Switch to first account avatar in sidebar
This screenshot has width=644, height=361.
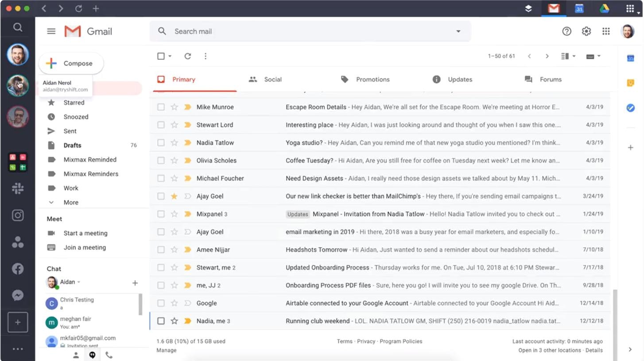point(18,55)
